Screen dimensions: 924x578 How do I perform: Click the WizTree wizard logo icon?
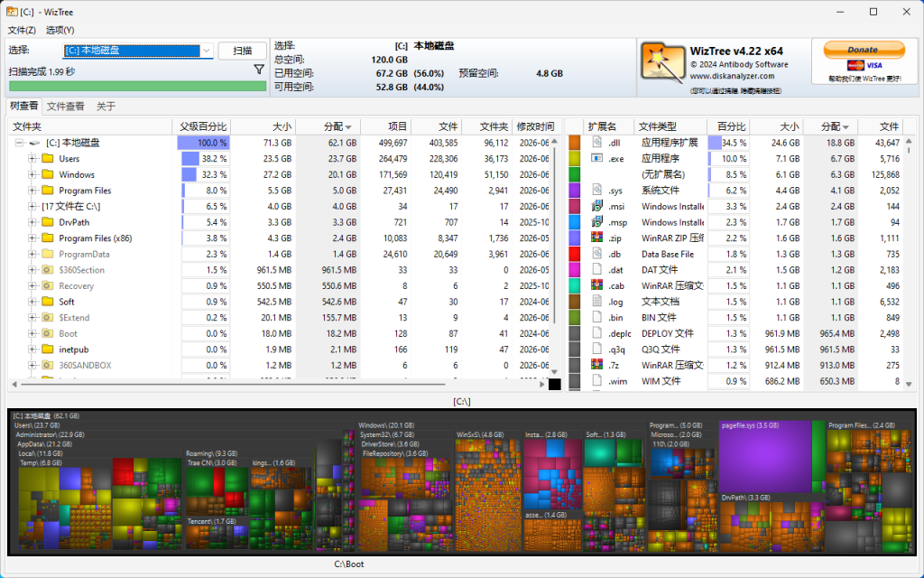coord(662,62)
